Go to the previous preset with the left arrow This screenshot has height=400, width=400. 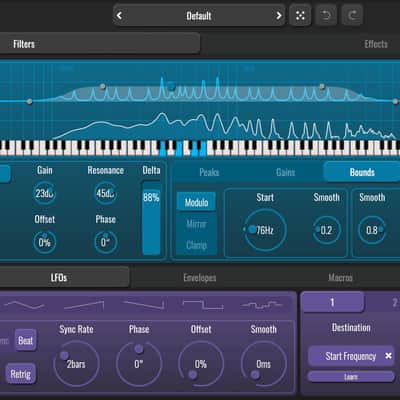pyautogui.click(x=119, y=15)
